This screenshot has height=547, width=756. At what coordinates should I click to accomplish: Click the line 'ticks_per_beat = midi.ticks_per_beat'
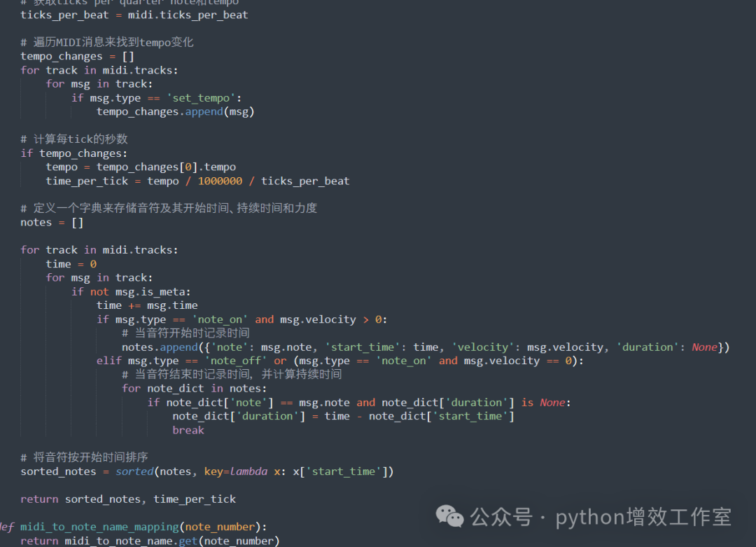134,15
